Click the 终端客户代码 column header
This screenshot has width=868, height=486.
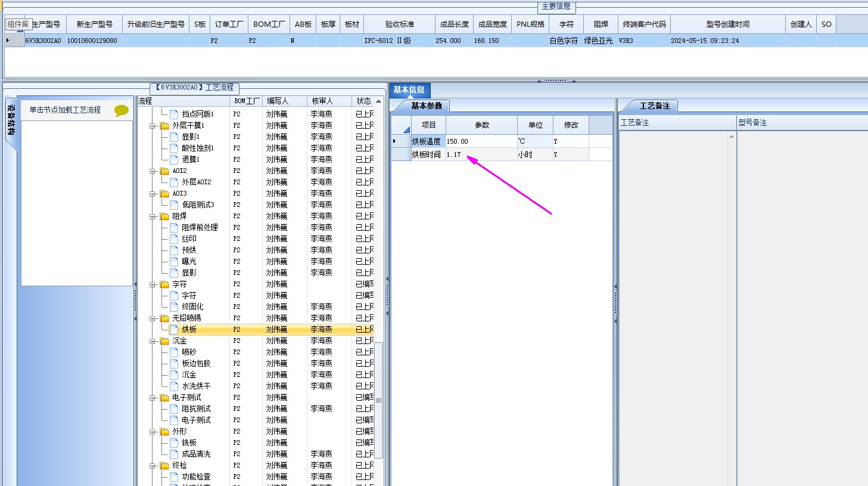pyautogui.click(x=644, y=24)
